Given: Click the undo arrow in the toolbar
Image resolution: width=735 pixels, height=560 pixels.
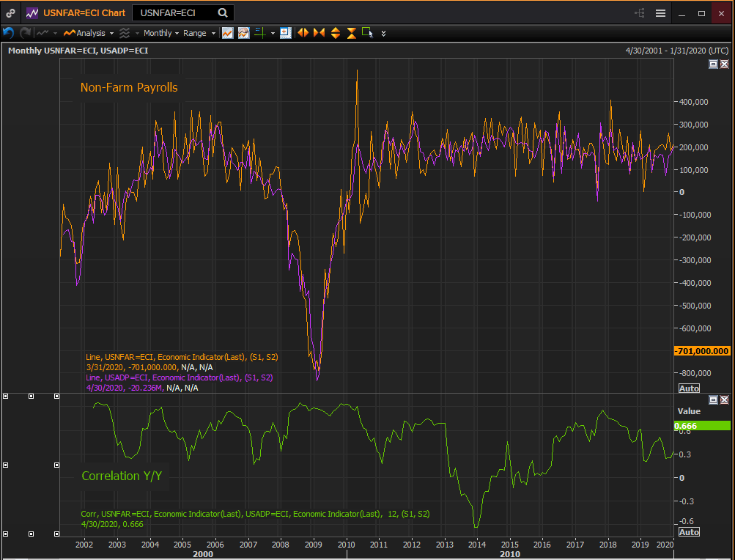Looking at the screenshot, I should click(x=9, y=33).
